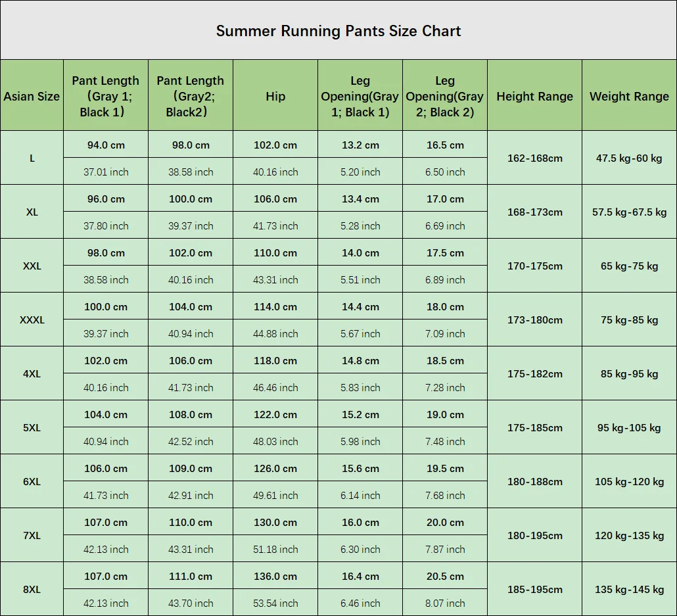Click the "95 kg-105 kg" weight cell
This screenshot has height=616, width=677.
tap(629, 428)
